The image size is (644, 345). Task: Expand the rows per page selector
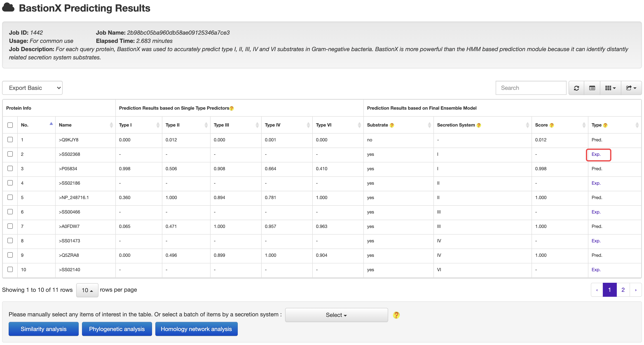pyautogui.click(x=87, y=290)
